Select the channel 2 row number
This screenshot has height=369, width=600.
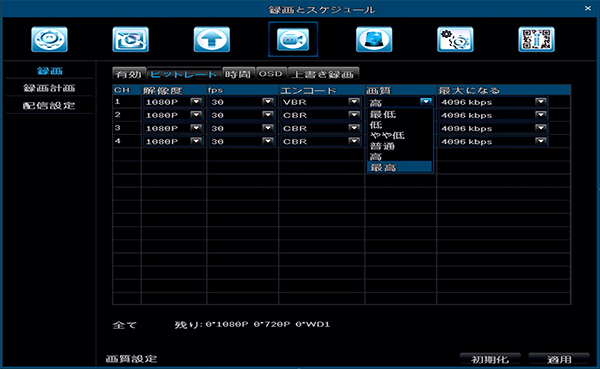tap(117, 114)
